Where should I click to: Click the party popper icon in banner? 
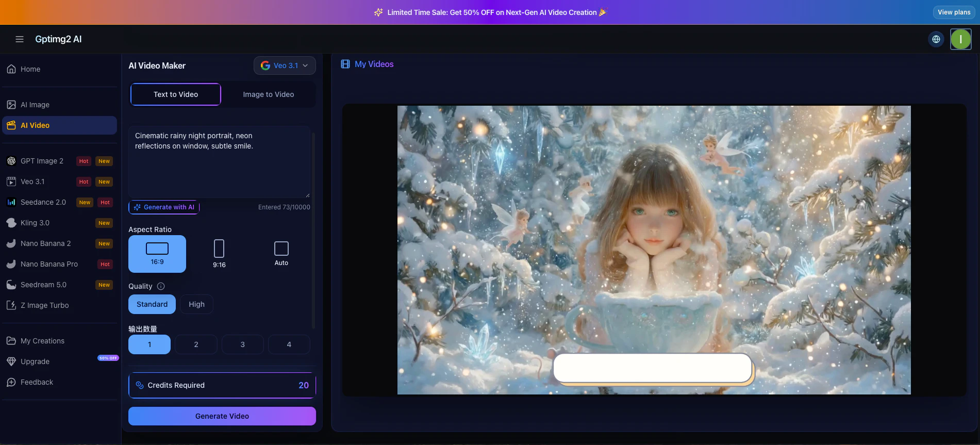[x=603, y=12]
